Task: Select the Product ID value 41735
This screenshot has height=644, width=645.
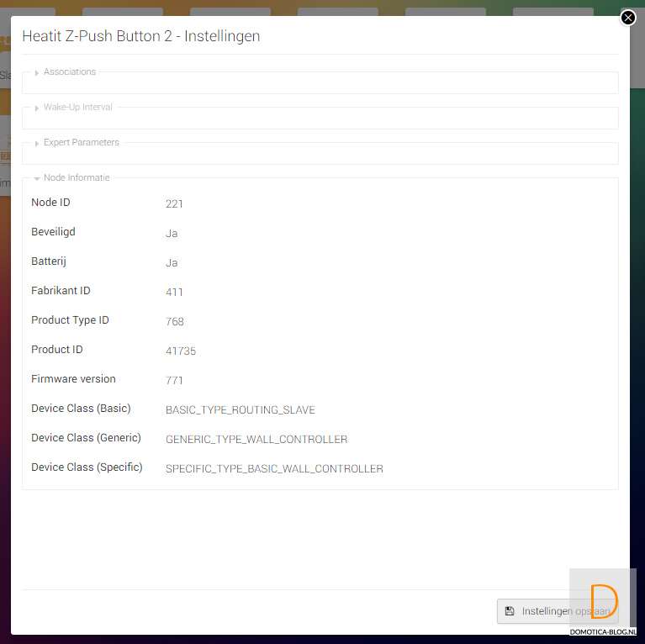Action: click(181, 351)
